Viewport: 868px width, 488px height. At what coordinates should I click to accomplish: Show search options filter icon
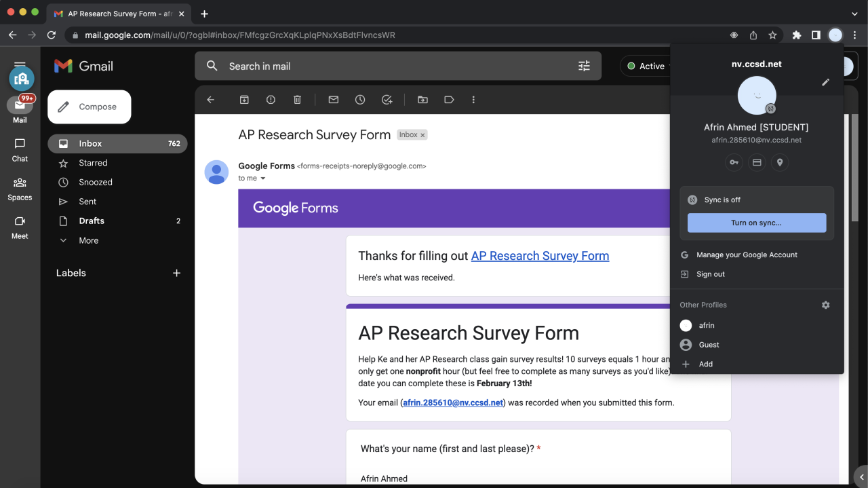(x=584, y=66)
